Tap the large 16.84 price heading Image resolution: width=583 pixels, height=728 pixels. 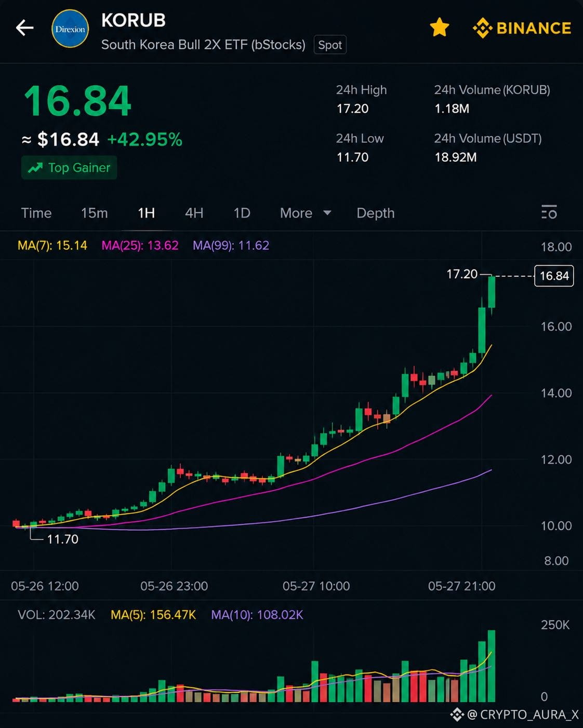pos(77,101)
